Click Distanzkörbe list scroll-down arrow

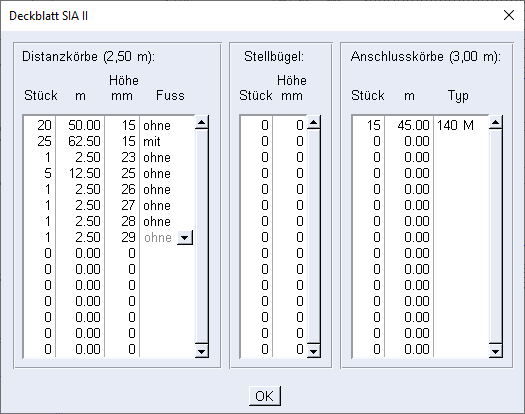click(x=202, y=351)
